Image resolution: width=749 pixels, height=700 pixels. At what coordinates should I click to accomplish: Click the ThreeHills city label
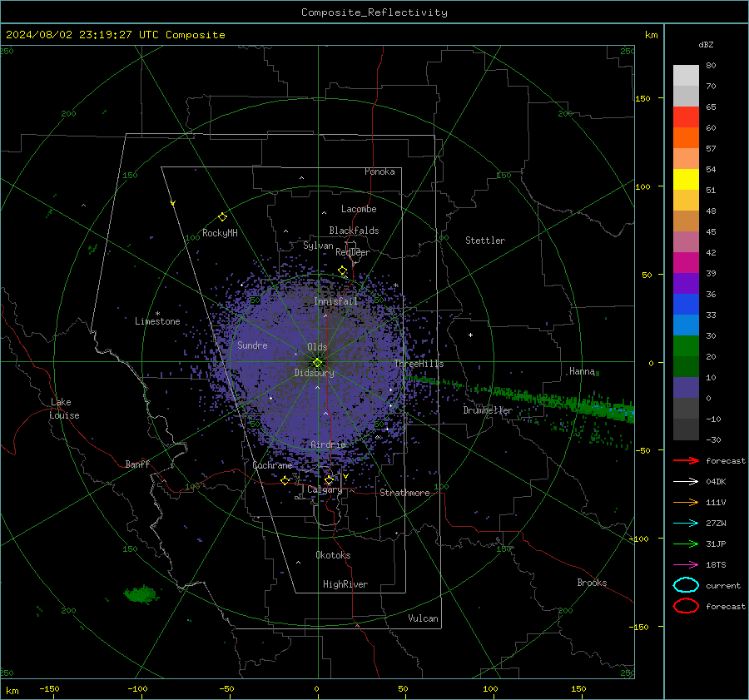[419, 364]
